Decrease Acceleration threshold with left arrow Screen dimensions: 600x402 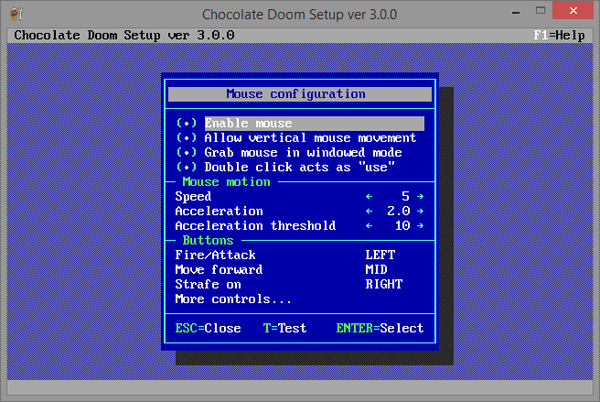pyautogui.click(x=369, y=226)
